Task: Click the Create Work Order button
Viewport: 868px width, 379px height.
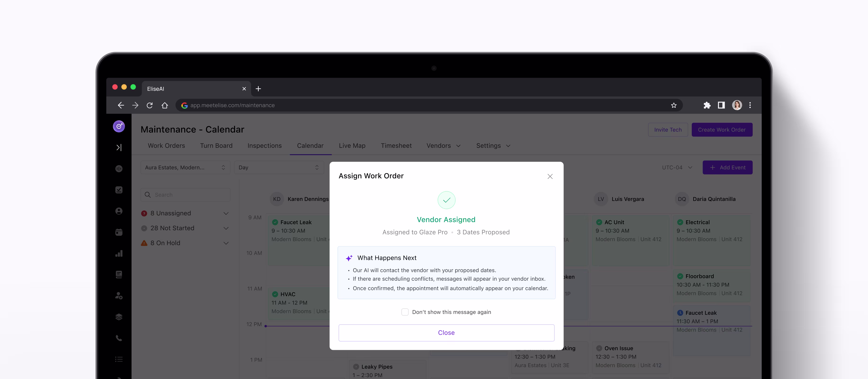Action: 722,130
